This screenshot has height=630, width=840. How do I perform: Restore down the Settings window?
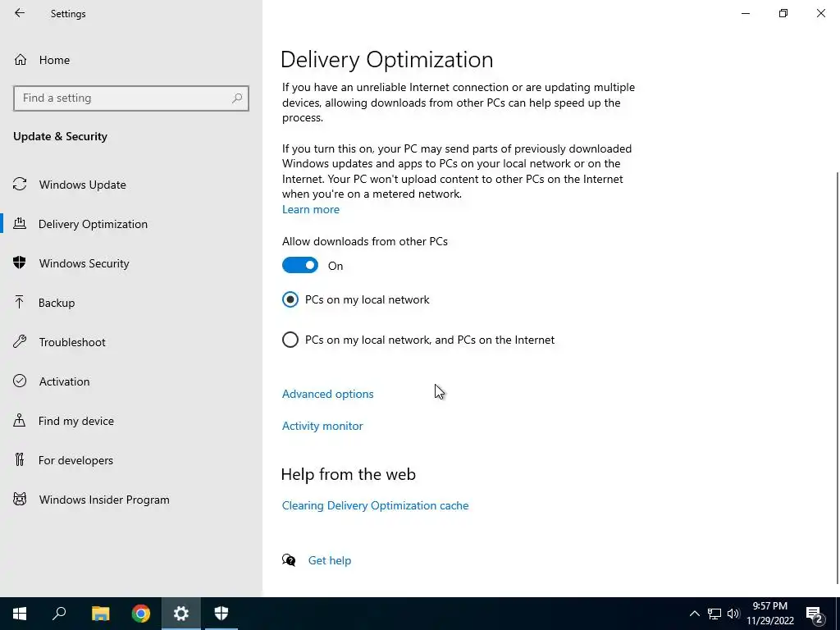tap(783, 13)
